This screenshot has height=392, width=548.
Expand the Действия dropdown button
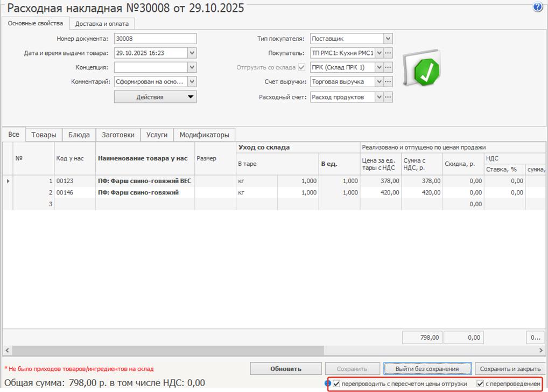pos(155,97)
